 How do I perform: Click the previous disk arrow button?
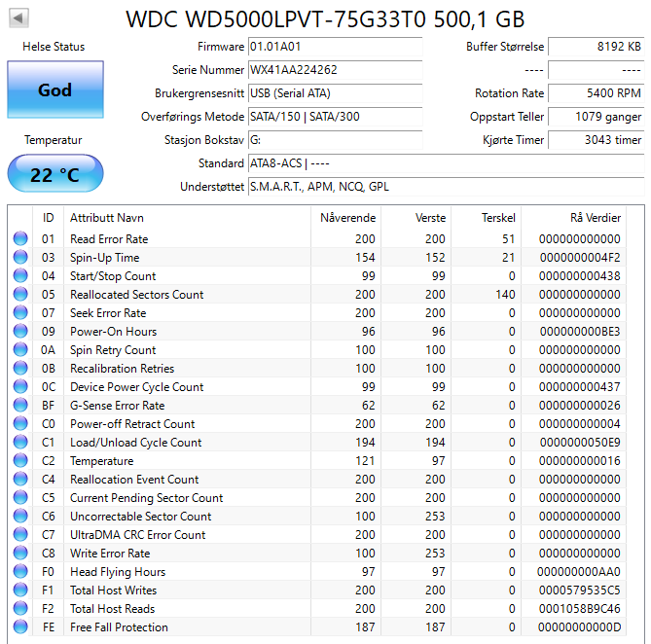point(18,18)
